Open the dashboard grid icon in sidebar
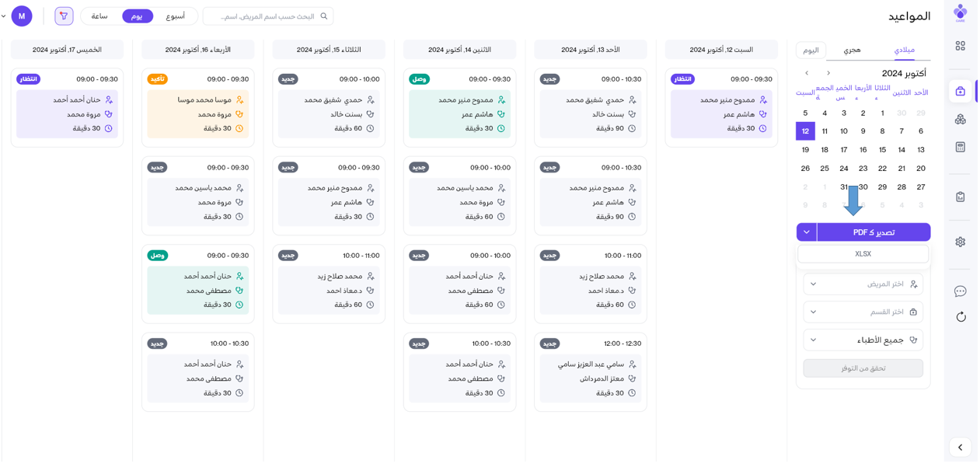The width and height of the screenshot is (980, 474). coord(961,46)
